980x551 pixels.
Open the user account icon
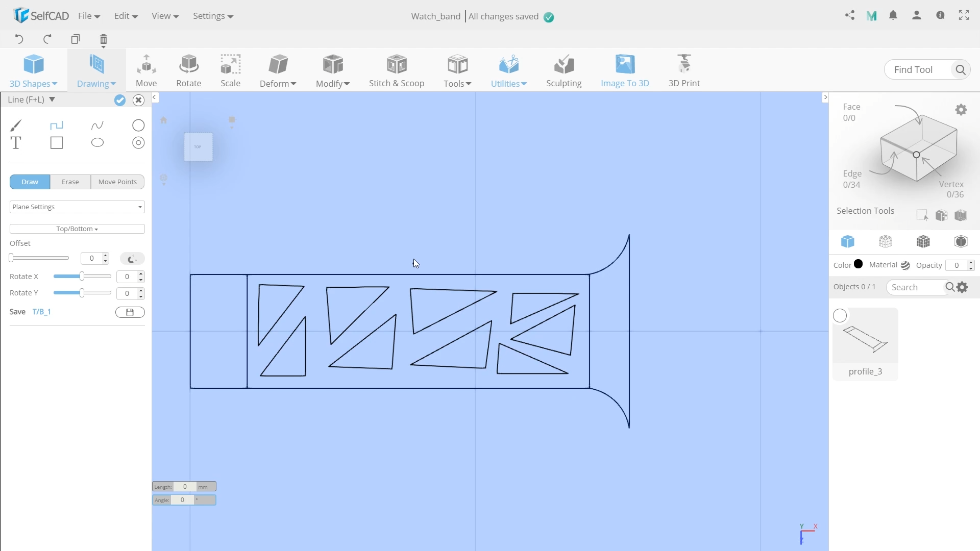[x=917, y=15]
